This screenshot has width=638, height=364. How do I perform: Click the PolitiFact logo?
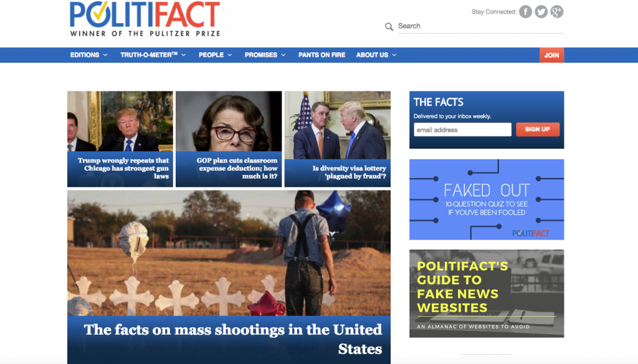(x=145, y=19)
